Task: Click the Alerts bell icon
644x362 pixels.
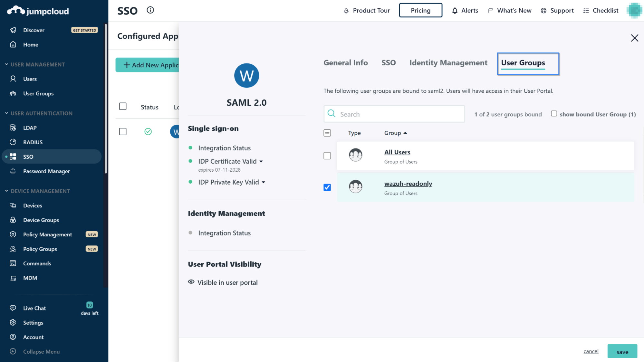Action: click(x=455, y=11)
